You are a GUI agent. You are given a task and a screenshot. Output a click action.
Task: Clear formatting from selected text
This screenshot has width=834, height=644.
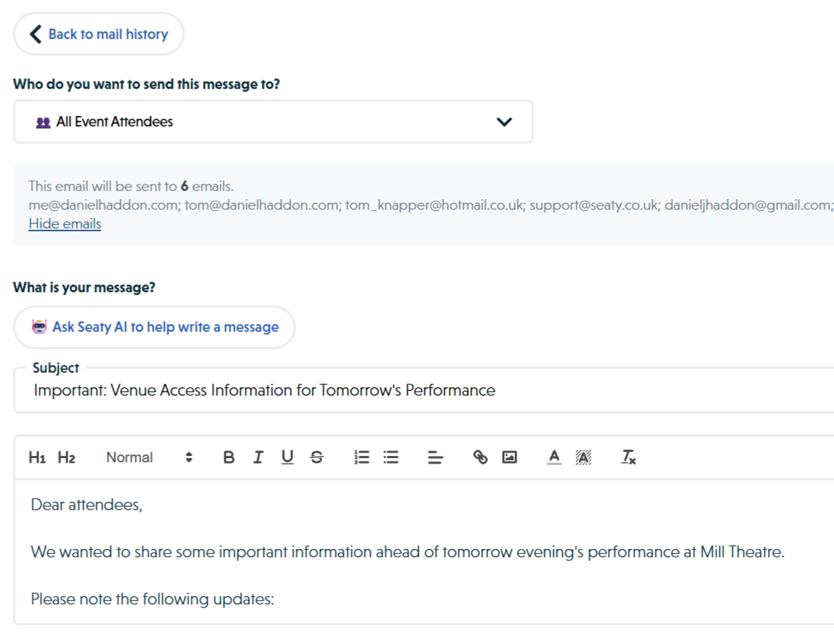pos(627,457)
